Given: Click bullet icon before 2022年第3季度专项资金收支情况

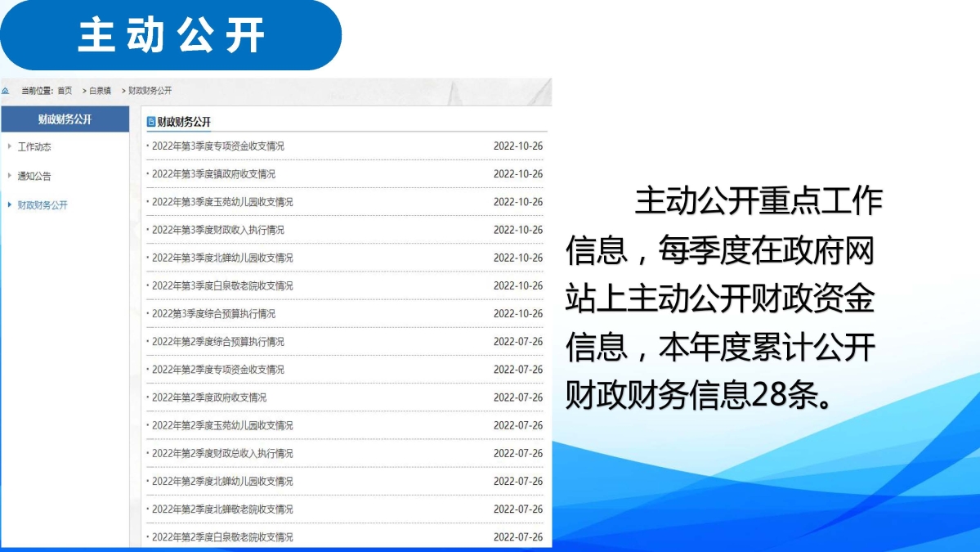Looking at the screenshot, I should click(146, 146).
